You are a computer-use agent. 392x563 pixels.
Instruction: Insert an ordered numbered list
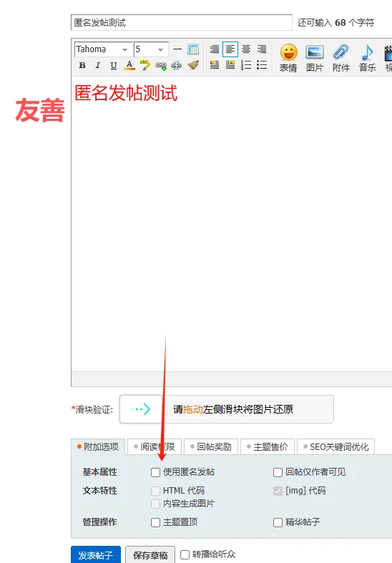pyautogui.click(x=246, y=65)
